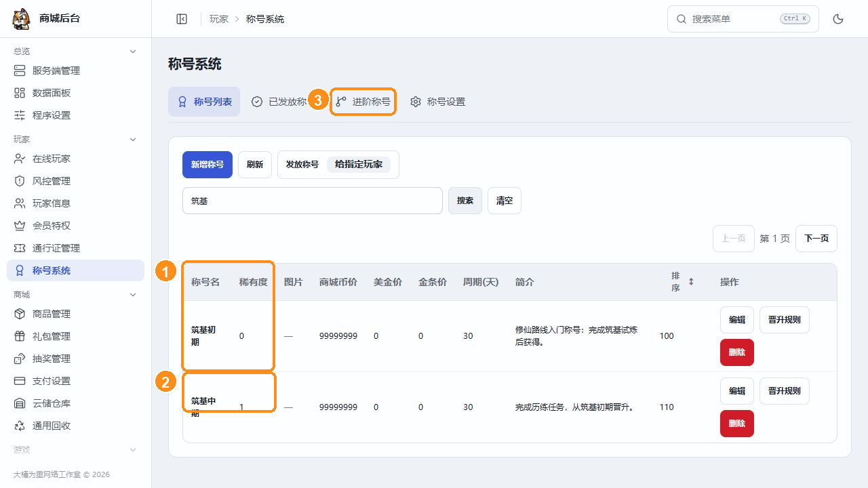Screen dimensions: 868x488
Task: Focus the 搜索菜单 search box
Action: (743, 19)
